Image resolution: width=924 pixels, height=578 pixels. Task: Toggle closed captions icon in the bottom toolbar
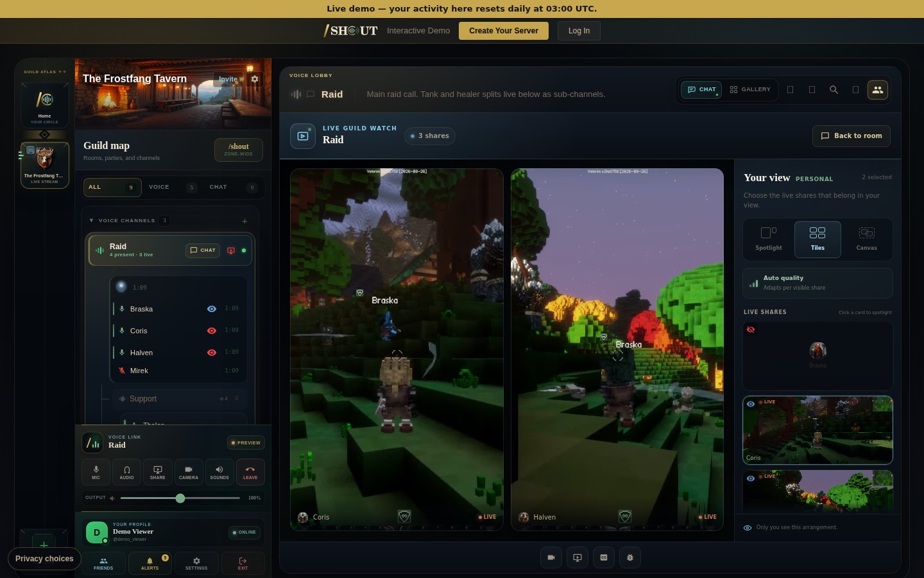coord(604,557)
